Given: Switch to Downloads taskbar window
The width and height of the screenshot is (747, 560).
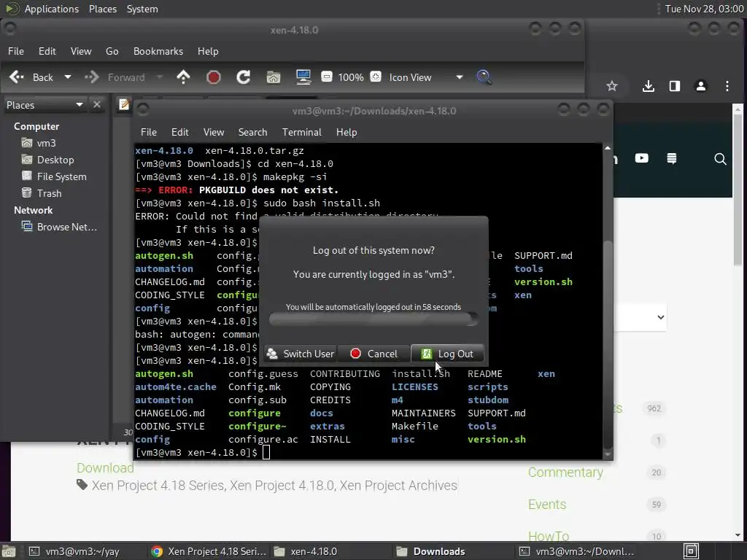Looking at the screenshot, I should pos(431,551).
